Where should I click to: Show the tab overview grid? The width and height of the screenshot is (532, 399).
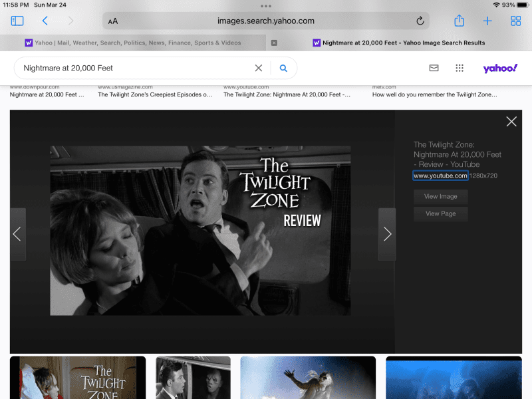click(516, 21)
